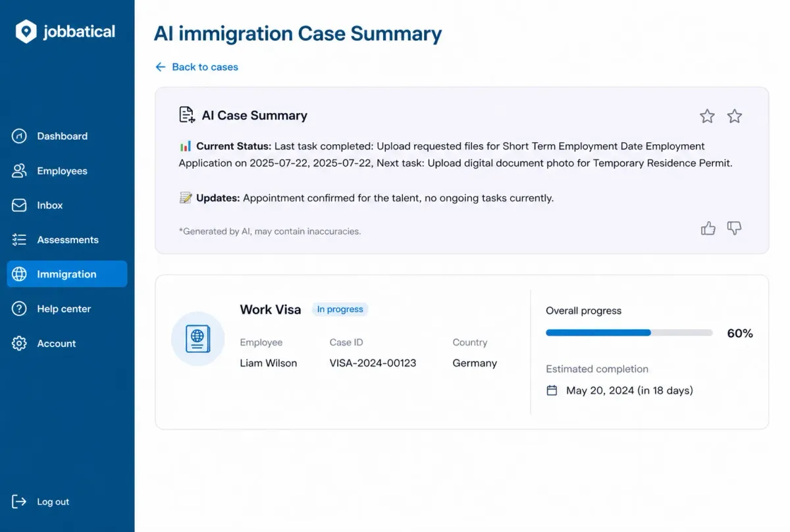Click case ID VISA-2024-00123
The image size is (790, 532).
(x=373, y=363)
